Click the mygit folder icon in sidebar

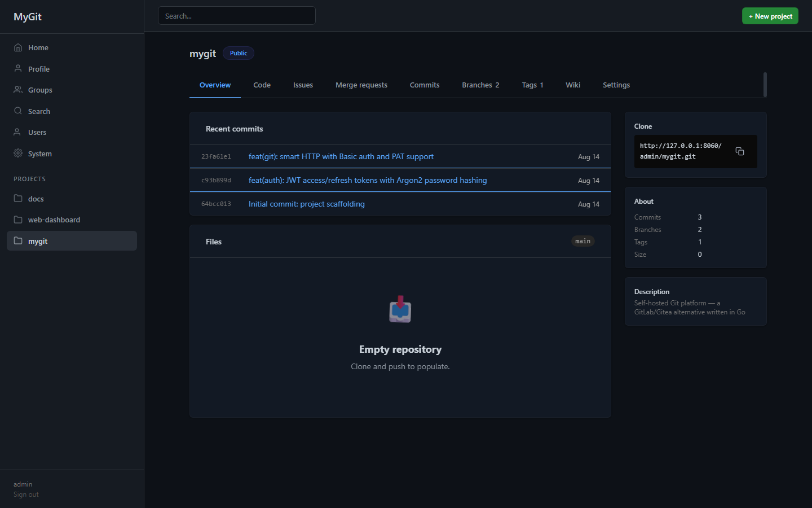click(x=18, y=240)
